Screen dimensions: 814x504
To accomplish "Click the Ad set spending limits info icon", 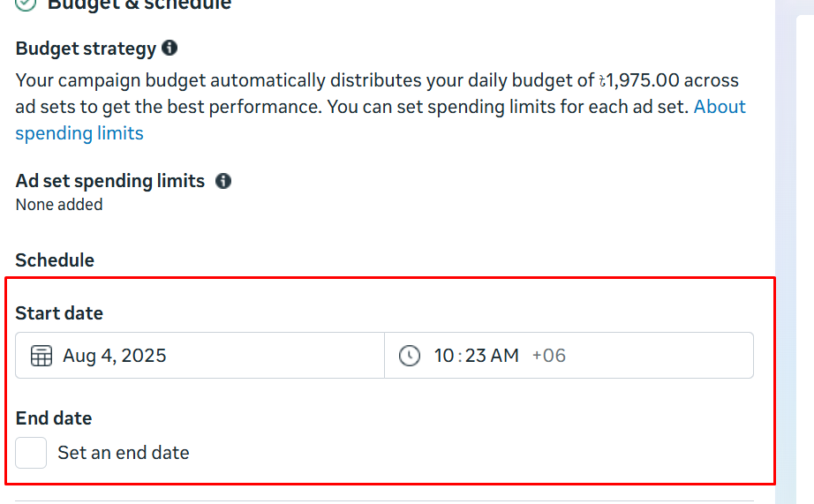I will [223, 181].
